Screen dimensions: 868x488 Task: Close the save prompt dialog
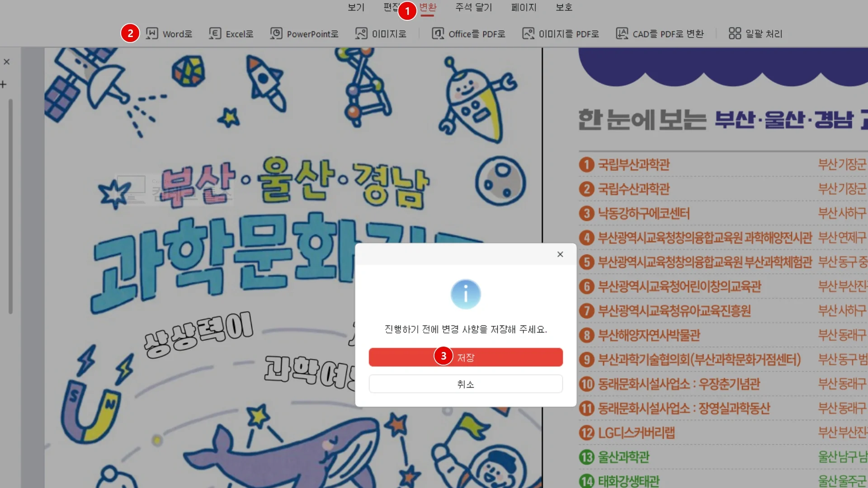560,254
